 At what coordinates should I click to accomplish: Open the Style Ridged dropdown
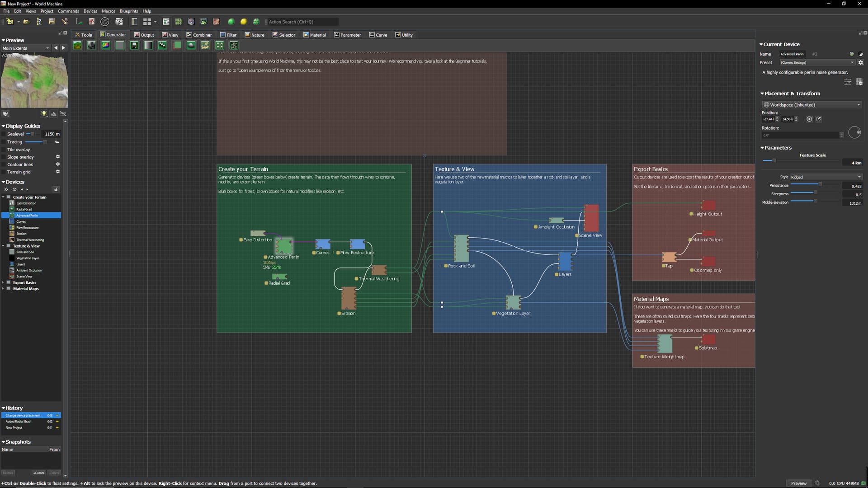(826, 177)
